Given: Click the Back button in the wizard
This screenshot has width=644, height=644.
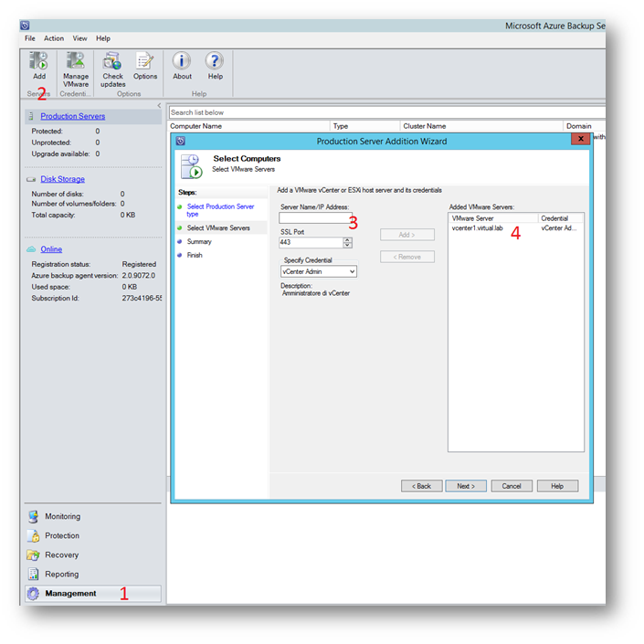Looking at the screenshot, I should pyautogui.click(x=421, y=486).
